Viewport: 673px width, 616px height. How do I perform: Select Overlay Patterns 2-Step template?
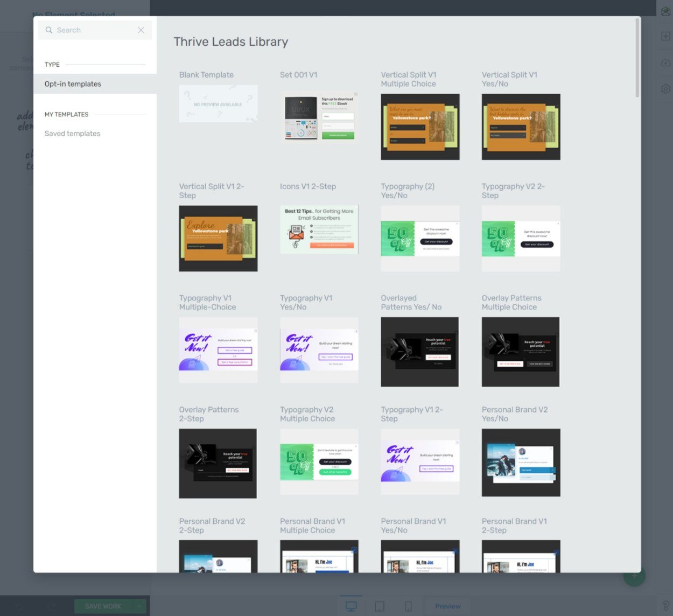pyautogui.click(x=218, y=464)
